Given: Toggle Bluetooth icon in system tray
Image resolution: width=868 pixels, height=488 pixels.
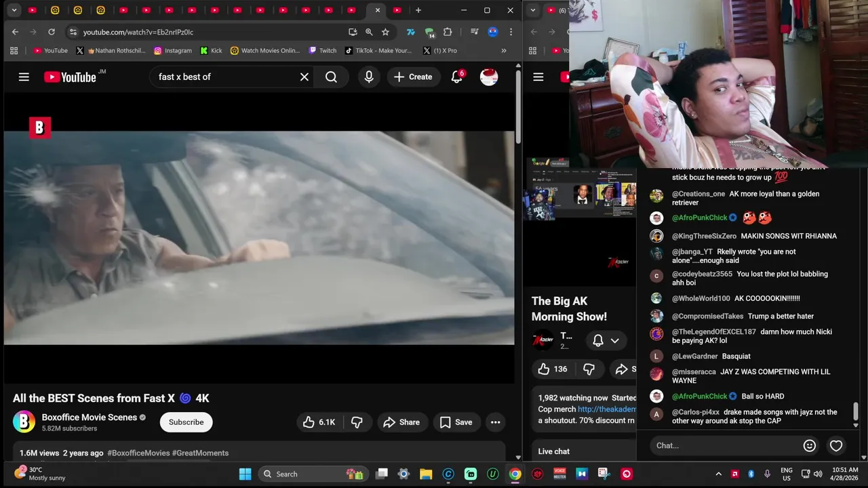Looking at the screenshot, I should tap(751, 474).
